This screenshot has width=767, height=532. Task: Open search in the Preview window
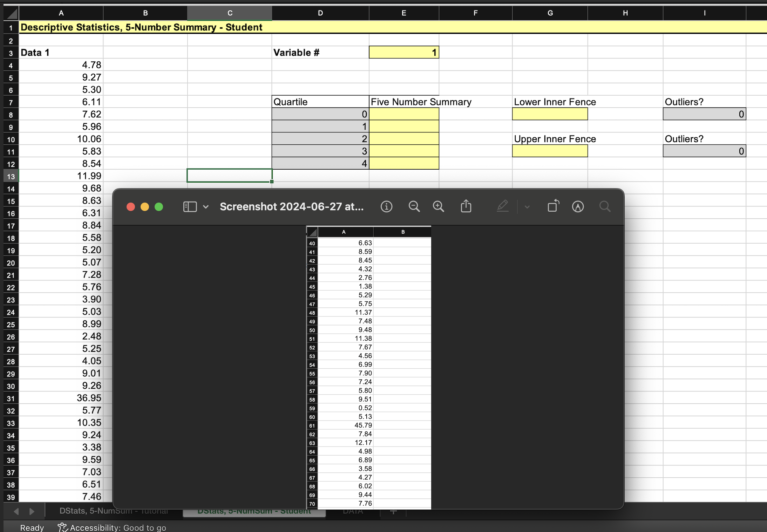[605, 207]
